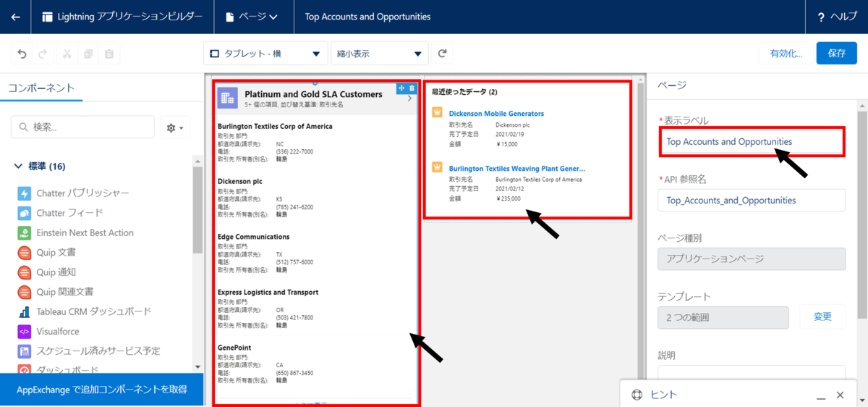The width and height of the screenshot is (868, 407).
Task: Open the gear settings dropdown in components panel
Action: (x=174, y=127)
